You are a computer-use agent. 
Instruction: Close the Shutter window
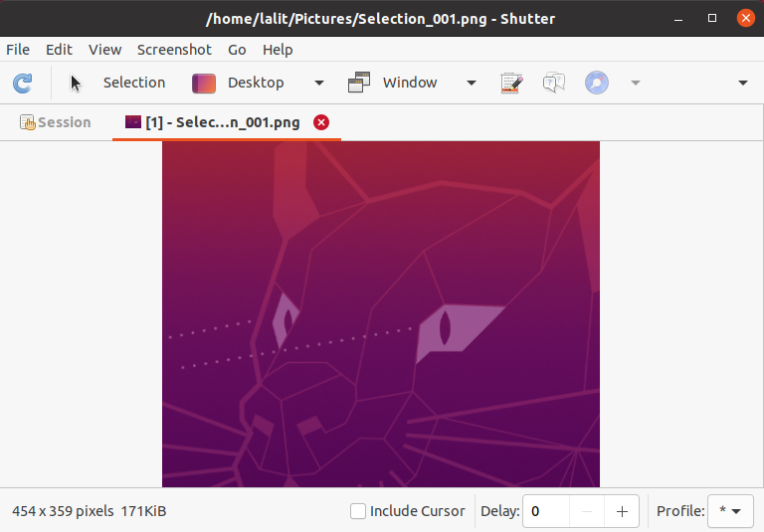(745, 19)
